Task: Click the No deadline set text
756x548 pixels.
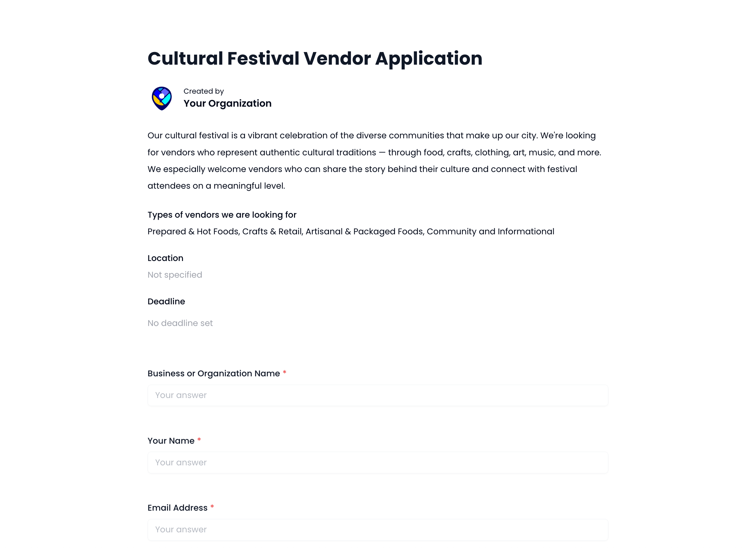Action: (x=180, y=323)
